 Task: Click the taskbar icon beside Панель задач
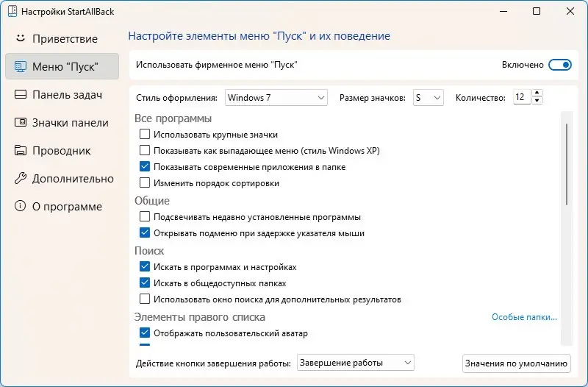(21, 95)
